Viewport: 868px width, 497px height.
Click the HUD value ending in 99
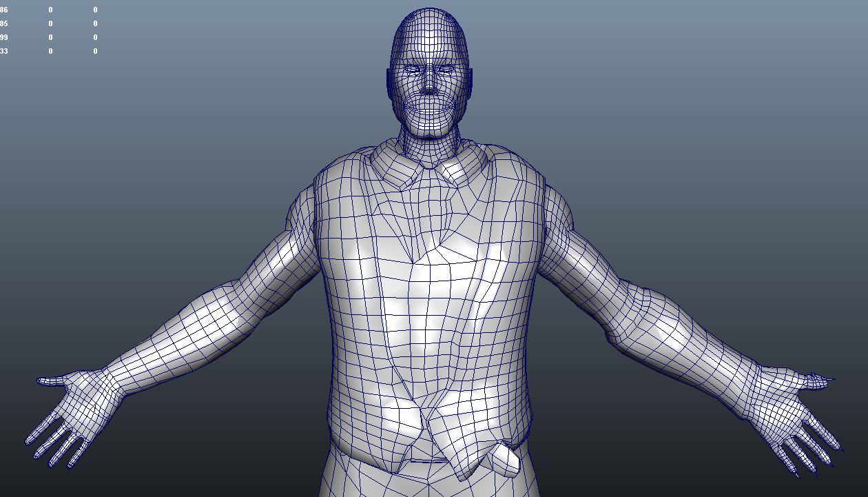click(x=4, y=38)
